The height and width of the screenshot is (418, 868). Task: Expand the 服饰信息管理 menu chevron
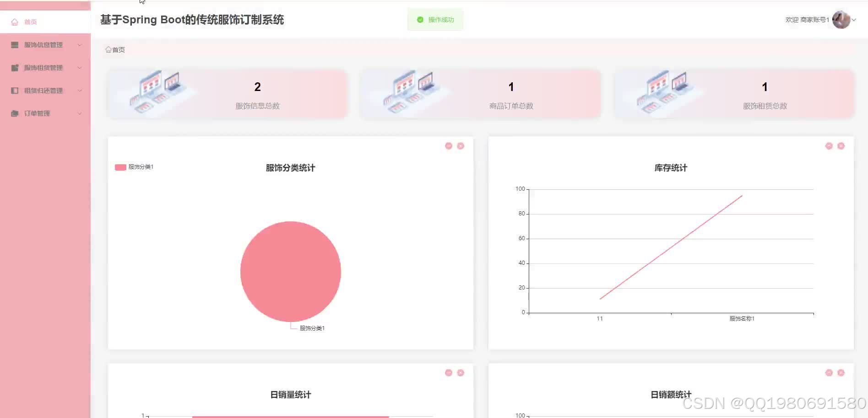pyautogui.click(x=80, y=44)
